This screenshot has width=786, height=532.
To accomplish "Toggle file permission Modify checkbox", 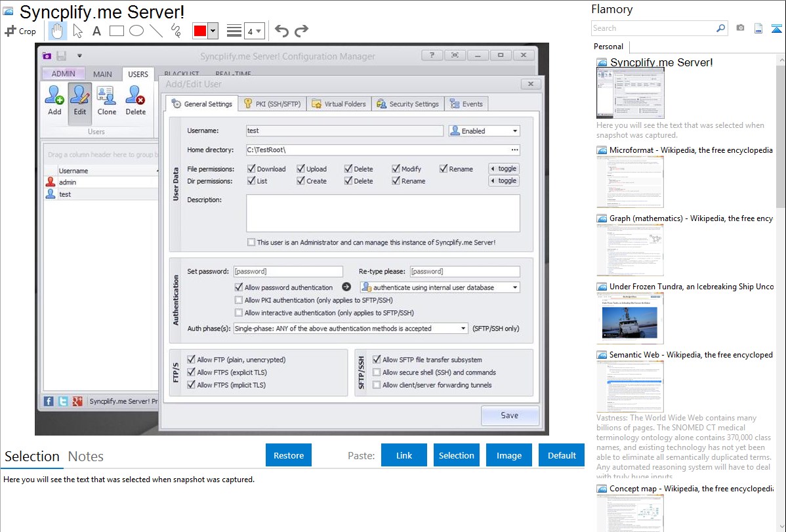I will pyautogui.click(x=396, y=169).
